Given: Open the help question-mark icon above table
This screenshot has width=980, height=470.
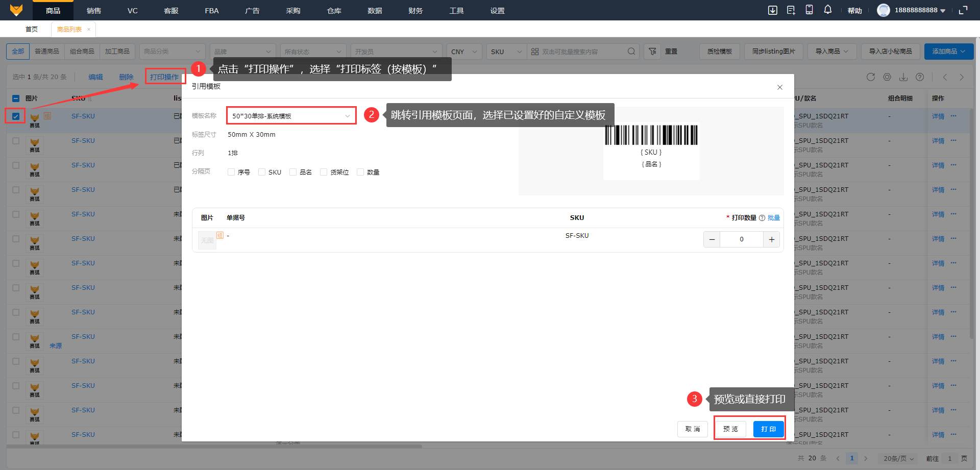Looking at the screenshot, I should [920, 77].
